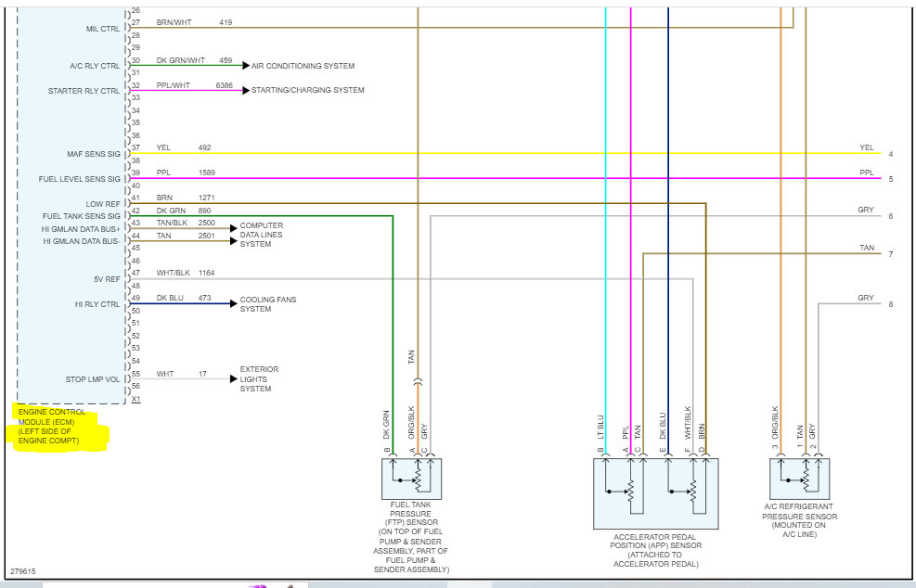Click the HI GMLAN DATA BUS+ label

[81, 229]
